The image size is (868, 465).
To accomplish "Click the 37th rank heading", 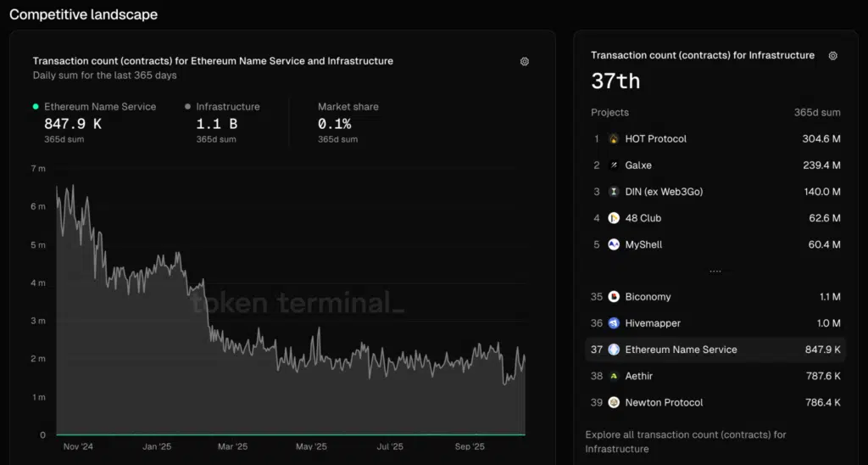I will pos(615,81).
